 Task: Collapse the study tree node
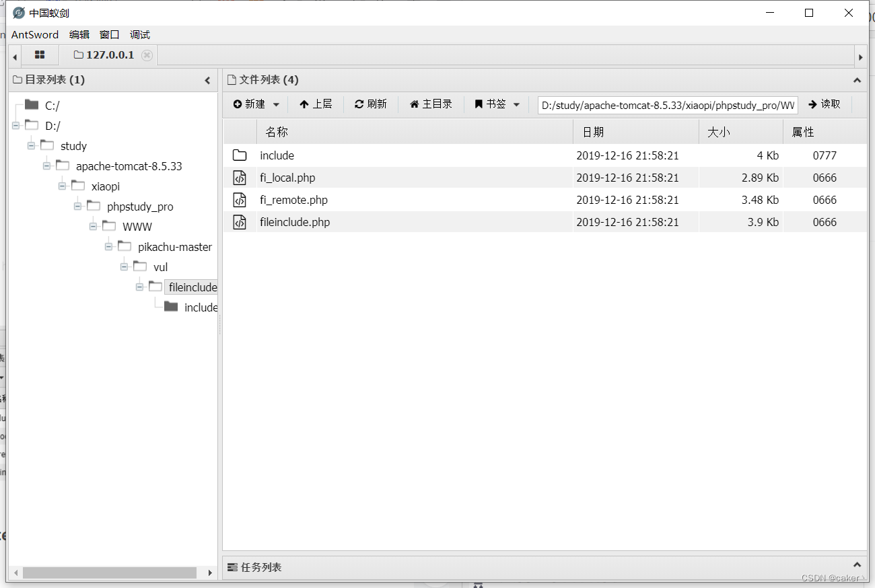[31, 146]
